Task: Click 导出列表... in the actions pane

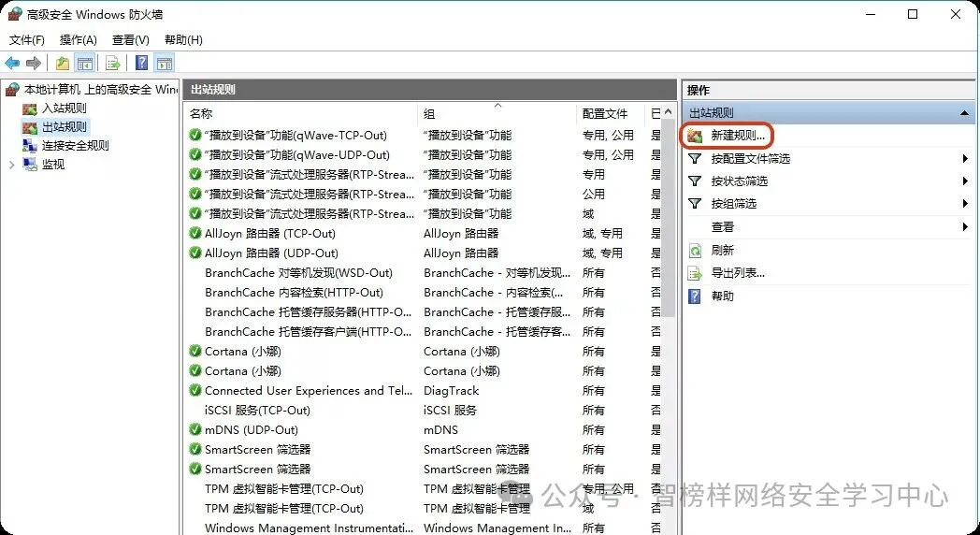Action: click(x=738, y=273)
